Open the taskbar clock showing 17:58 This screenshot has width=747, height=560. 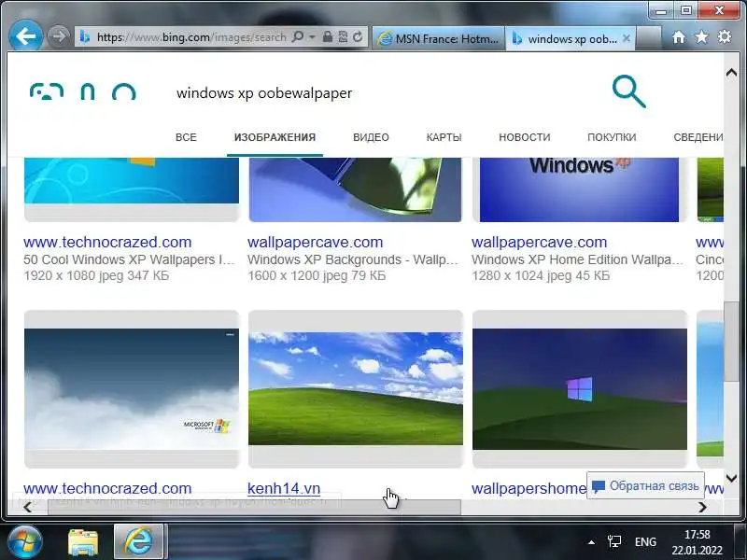[697, 542]
